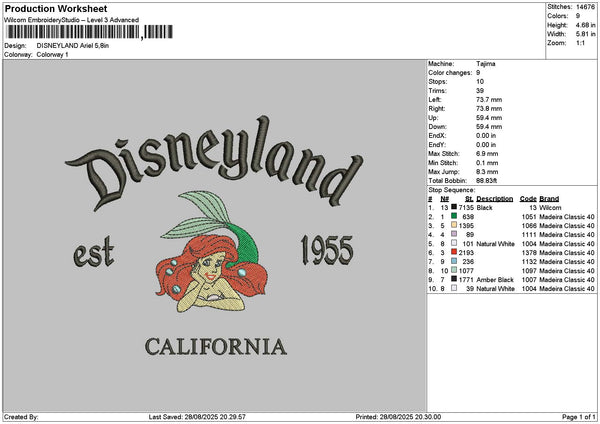Click the N# column header

click(x=445, y=199)
